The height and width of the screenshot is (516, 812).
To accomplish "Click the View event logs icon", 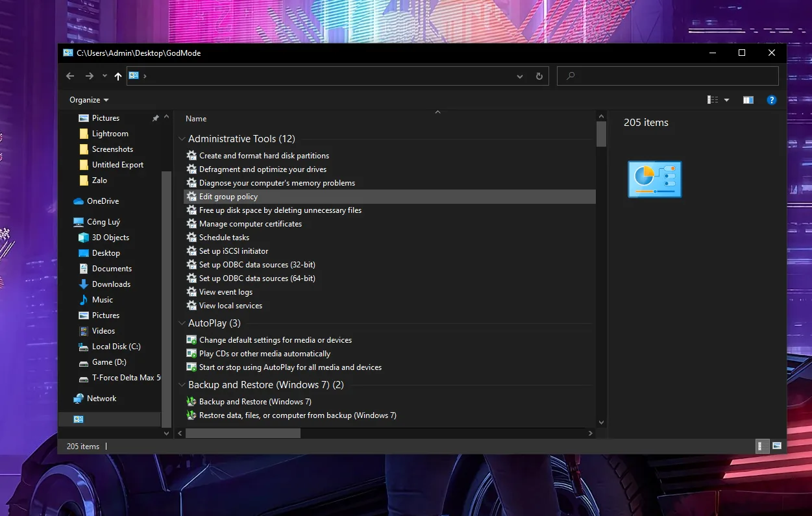I will point(191,292).
